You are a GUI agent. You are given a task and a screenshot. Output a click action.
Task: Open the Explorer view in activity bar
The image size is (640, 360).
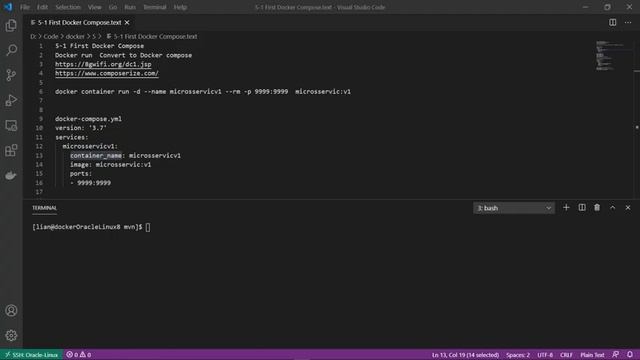[x=11, y=26]
